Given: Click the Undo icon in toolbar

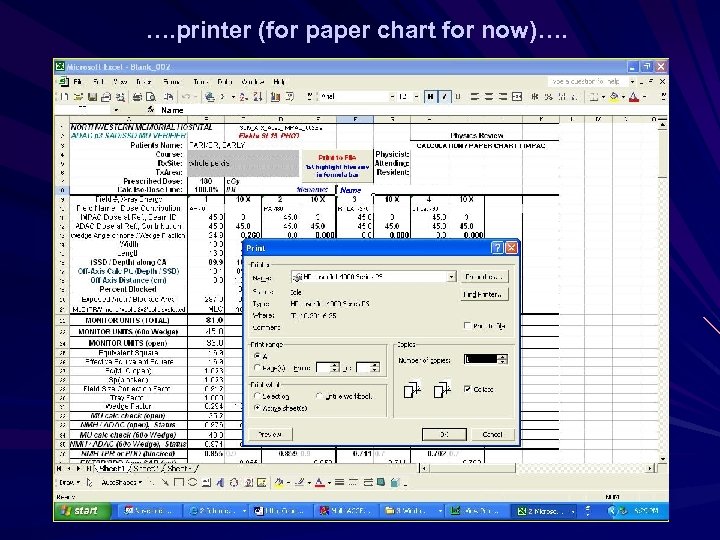Looking at the screenshot, I should pyautogui.click(x=186, y=97).
